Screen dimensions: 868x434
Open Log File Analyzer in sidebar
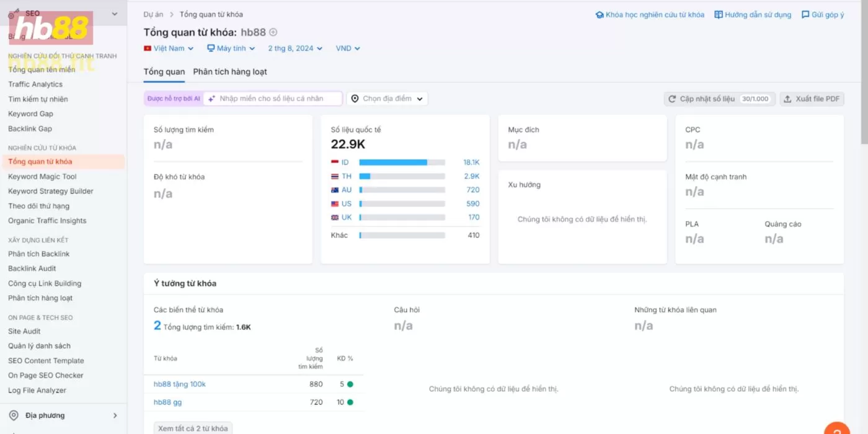click(37, 391)
